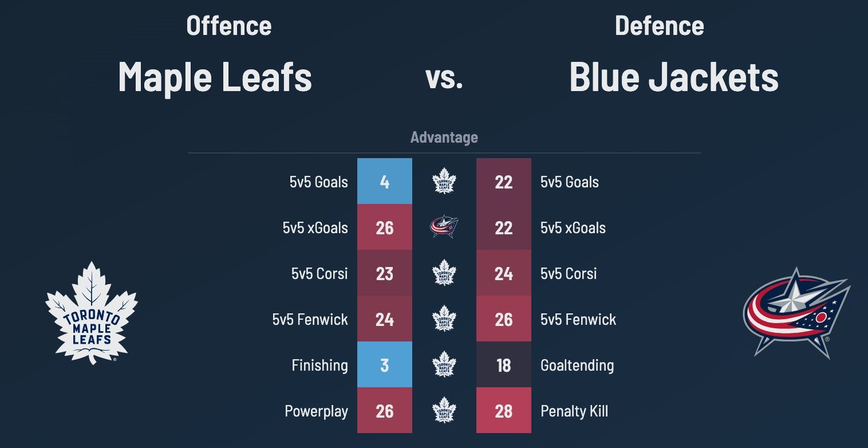Click the Maple Leafs advantage icon for 5v5 Fenwick
The image size is (868, 448).
pyautogui.click(x=444, y=319)
